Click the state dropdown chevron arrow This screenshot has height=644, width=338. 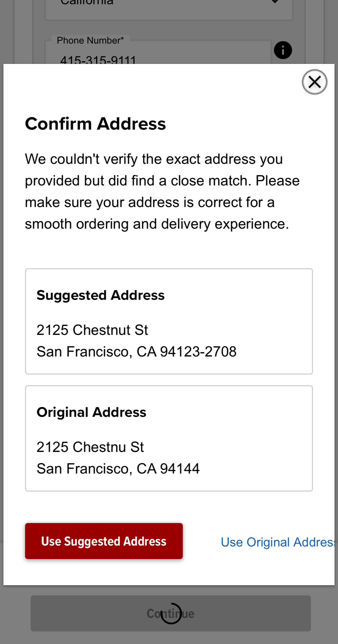(x=275, y=2)
